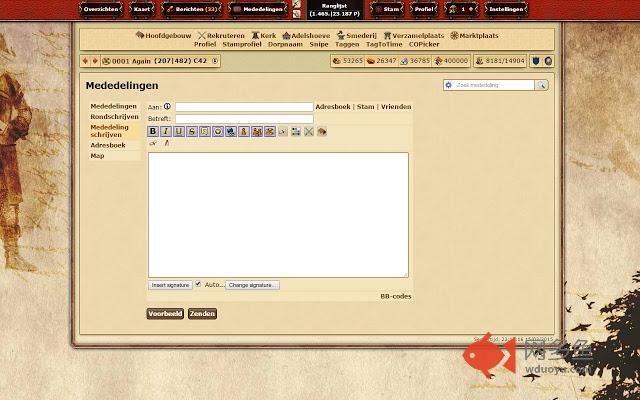Go to next village with right red arrow
This screenshot has height=400, width=640.
pyautogui.click(x=95, y=61)
